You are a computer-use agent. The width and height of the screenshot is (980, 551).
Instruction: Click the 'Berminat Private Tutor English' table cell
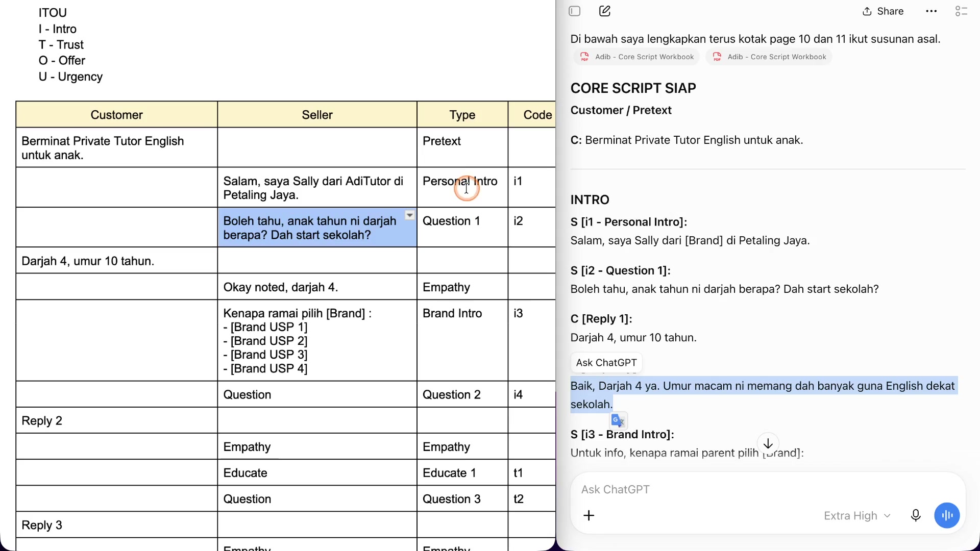(x=117, y=148)
